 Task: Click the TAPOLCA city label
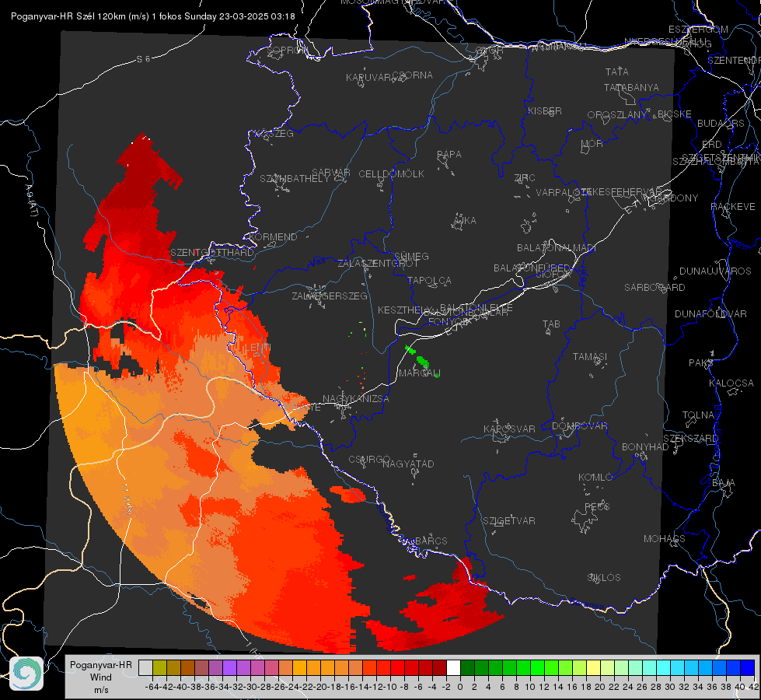(429, 280)
